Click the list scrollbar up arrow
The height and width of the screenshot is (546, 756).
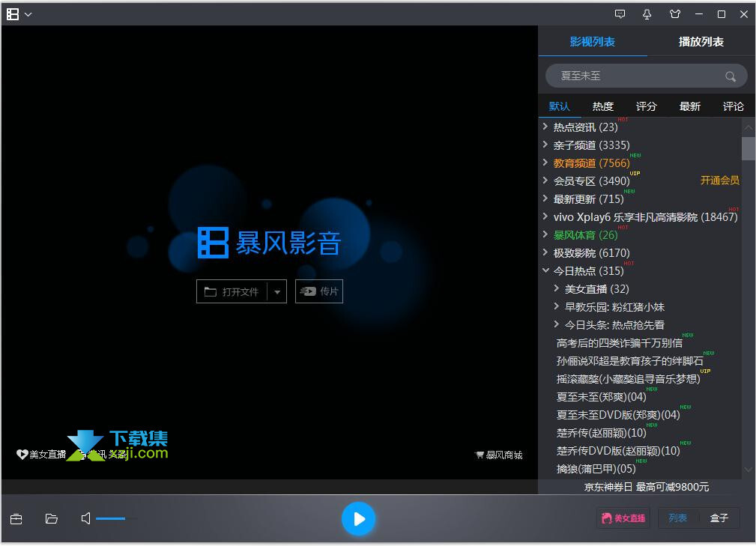coord(749,127)
